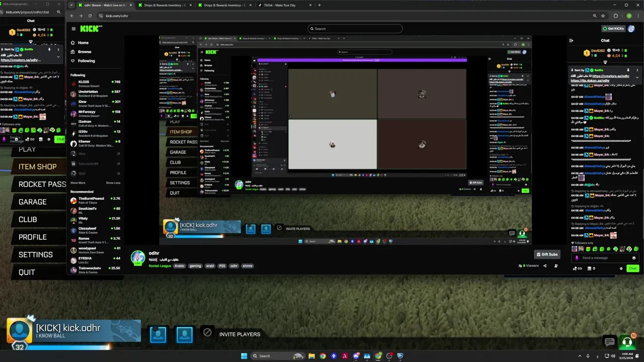
Task: Open followed channel MrFarosyy
Action: point(95,114)
